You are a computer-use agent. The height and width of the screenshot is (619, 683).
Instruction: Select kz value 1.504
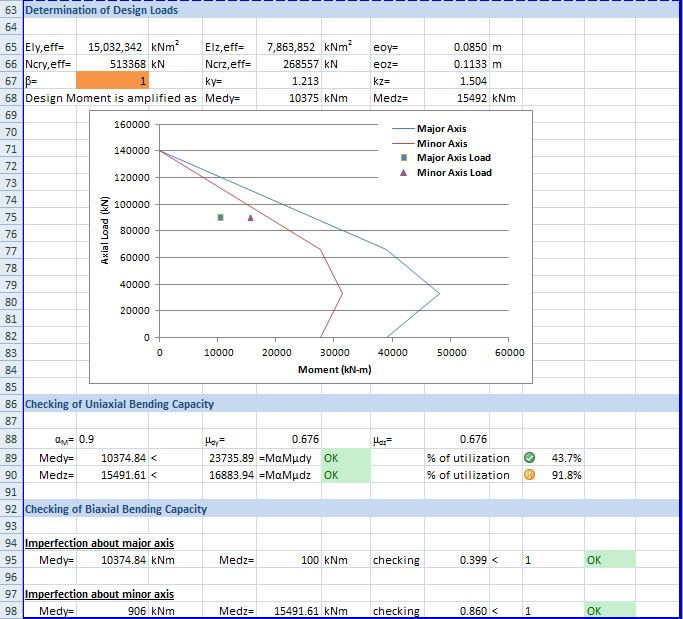(x=457, y=81)
